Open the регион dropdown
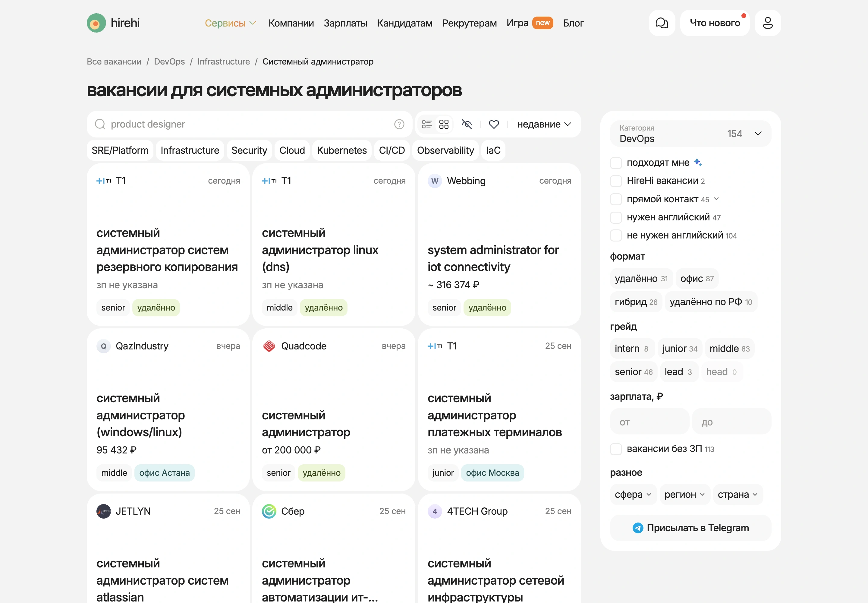868x603 pixels. point(685,494)
